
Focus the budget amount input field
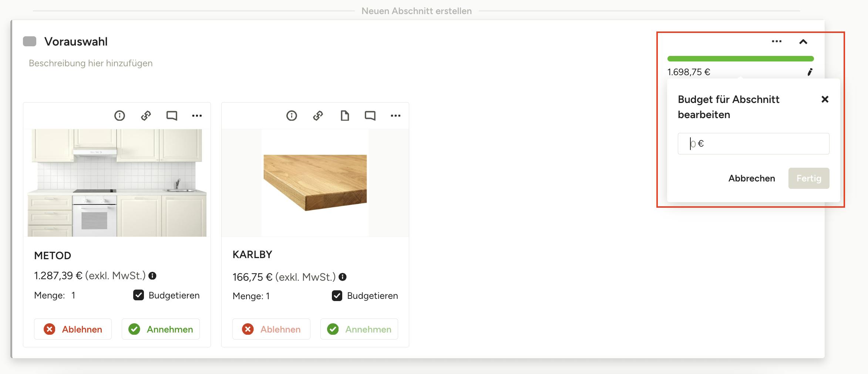coord(753,144)
